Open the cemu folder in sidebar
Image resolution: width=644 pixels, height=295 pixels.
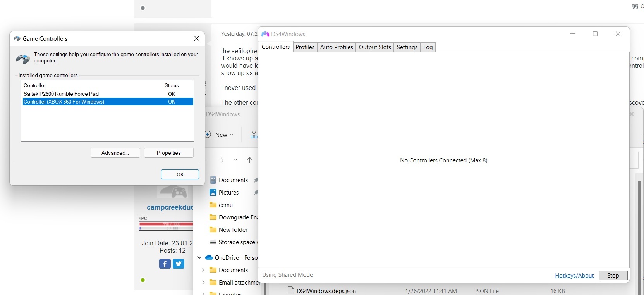point(225,205)
